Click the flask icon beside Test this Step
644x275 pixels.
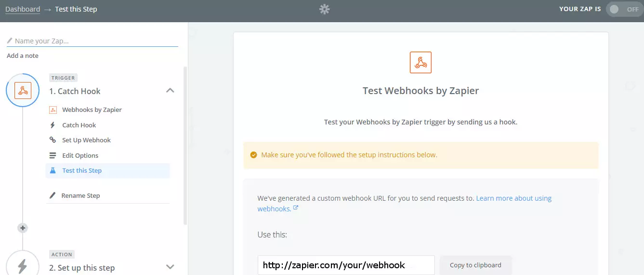click(x=53, y=170)
